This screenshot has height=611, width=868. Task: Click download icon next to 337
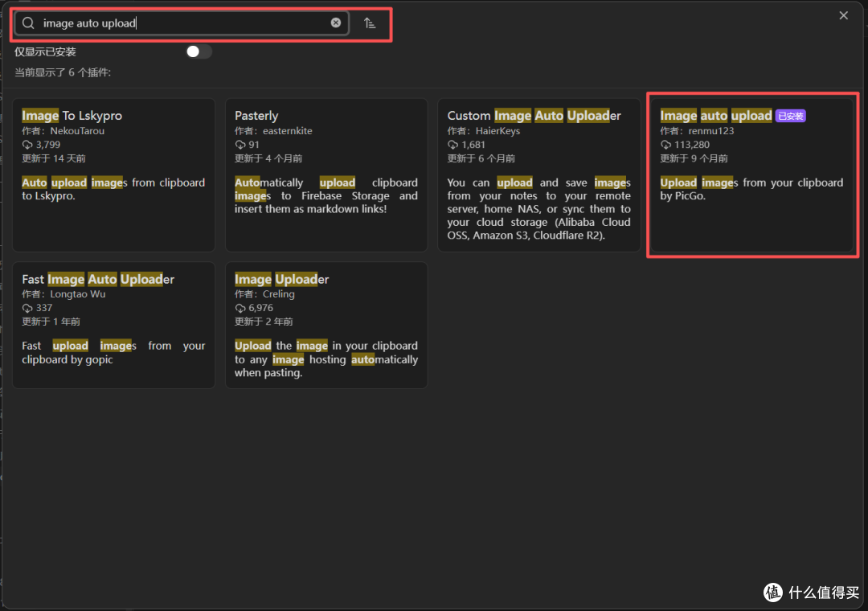coord(27,308)
